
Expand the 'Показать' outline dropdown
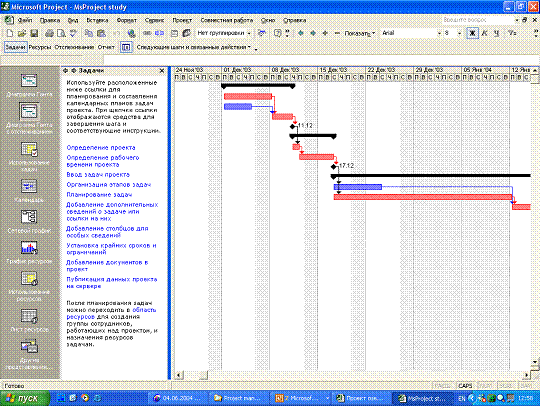click(360, 33)
